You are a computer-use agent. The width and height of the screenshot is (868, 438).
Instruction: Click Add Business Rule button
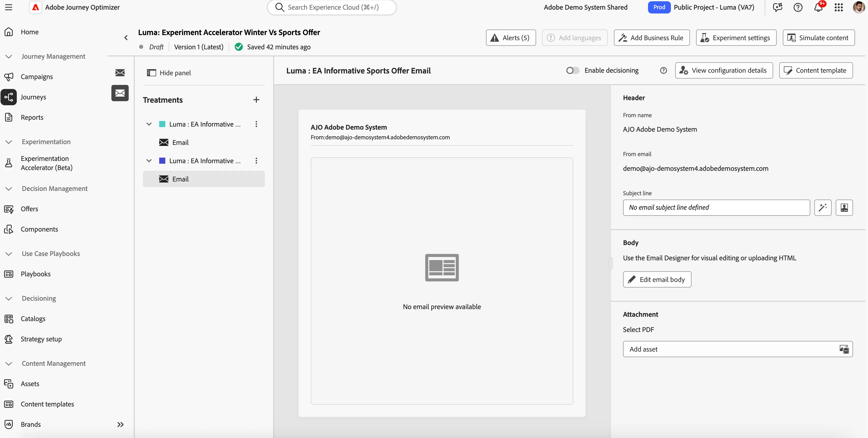pyautogui.click(x=651, y=38)
